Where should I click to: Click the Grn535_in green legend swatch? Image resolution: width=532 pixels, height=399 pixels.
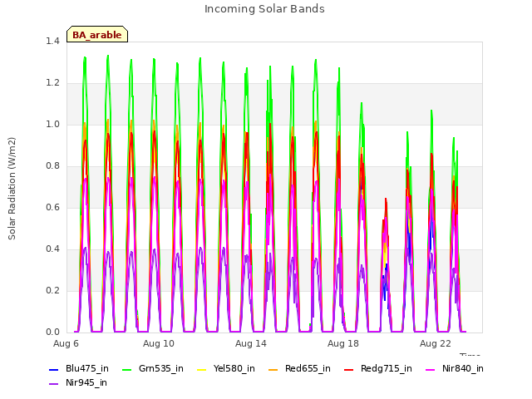pos(126,369)
